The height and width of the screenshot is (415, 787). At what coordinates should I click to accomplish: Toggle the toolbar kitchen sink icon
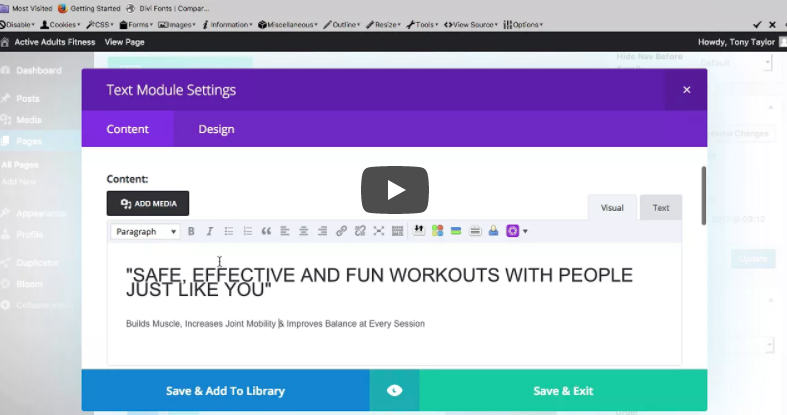398,231
